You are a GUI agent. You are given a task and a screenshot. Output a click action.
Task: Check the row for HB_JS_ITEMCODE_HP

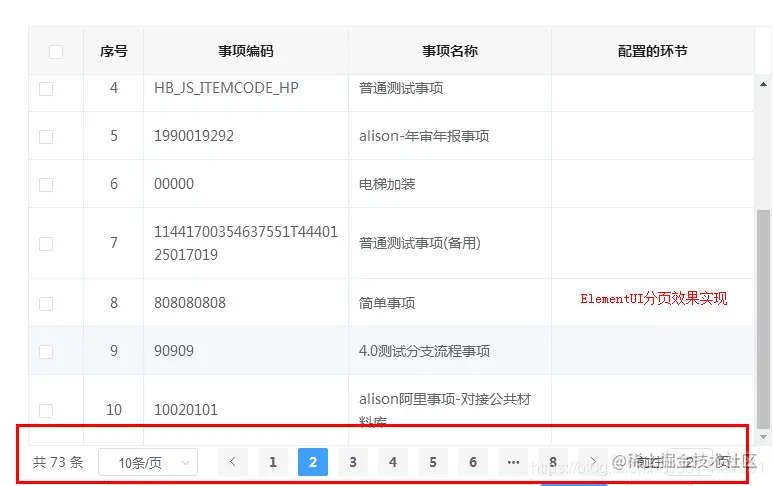pos(46,89)
